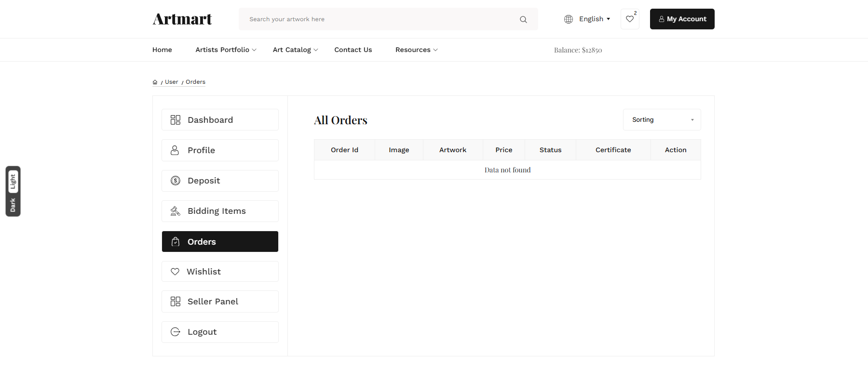Open the Sorting dropdown

click(x=662, y=120)
